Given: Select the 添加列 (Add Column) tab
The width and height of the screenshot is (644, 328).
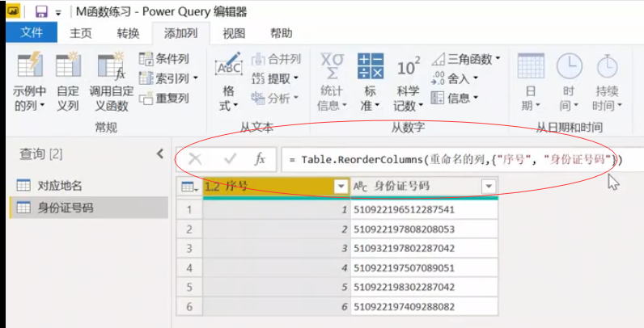Looking at the screenshot, I should click(180, 33).
